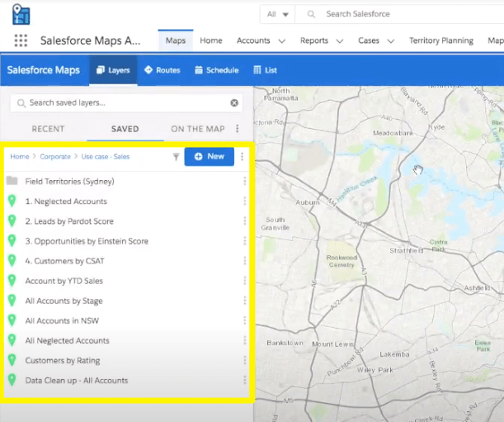Open the App Launcher dots grid
The image size is (504, 422).
[x=21, y=40]
